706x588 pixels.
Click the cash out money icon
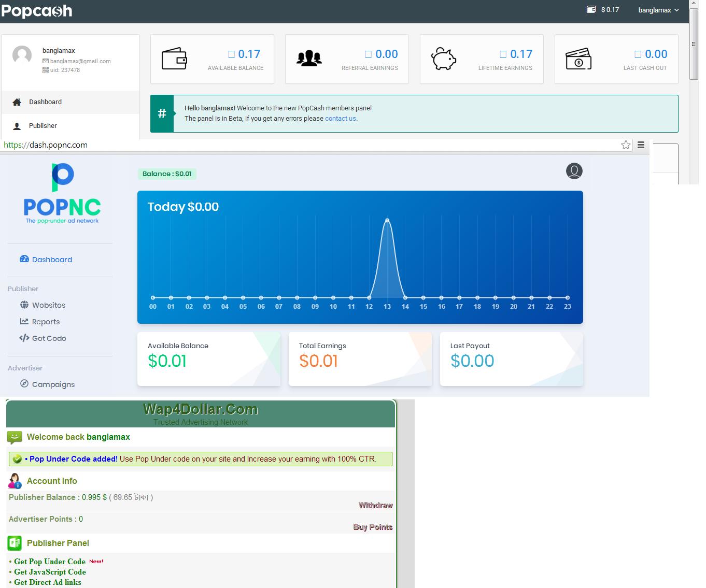[x=578, y=59]
